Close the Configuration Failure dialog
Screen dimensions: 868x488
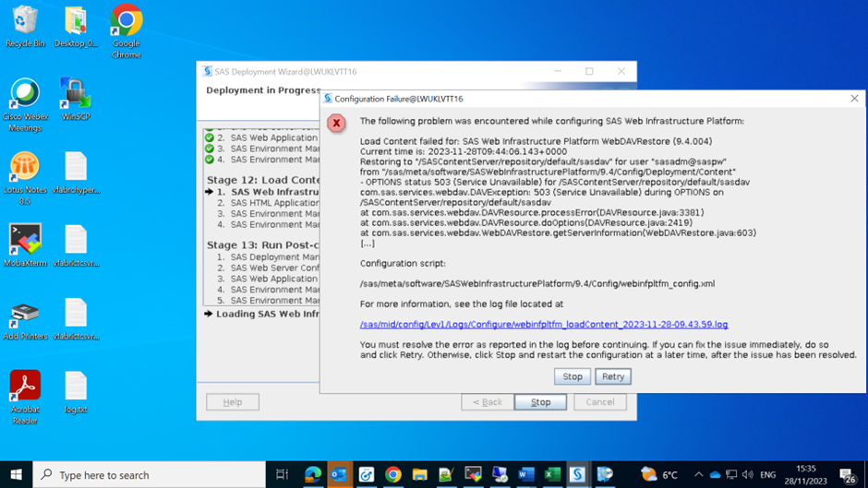point(854,99)
